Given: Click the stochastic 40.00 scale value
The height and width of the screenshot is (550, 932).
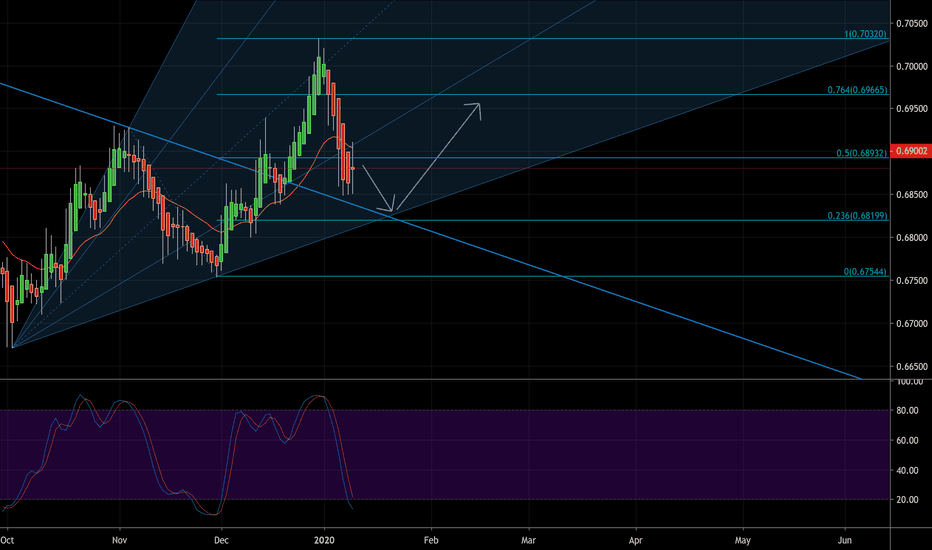Looking at the screenshot, I should (908, 470).
